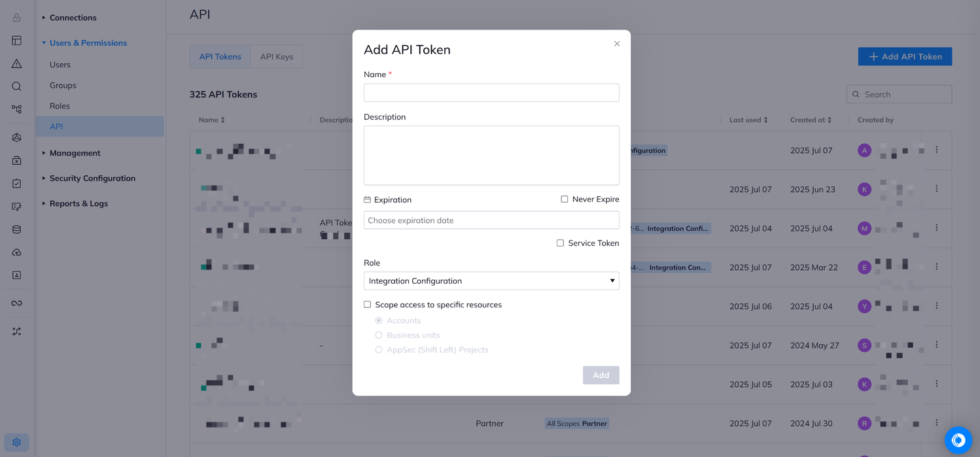Viewport: 980px width, 457px height.
Task: Click the infinity icon in the sidebar
Action: click(16, 302)
